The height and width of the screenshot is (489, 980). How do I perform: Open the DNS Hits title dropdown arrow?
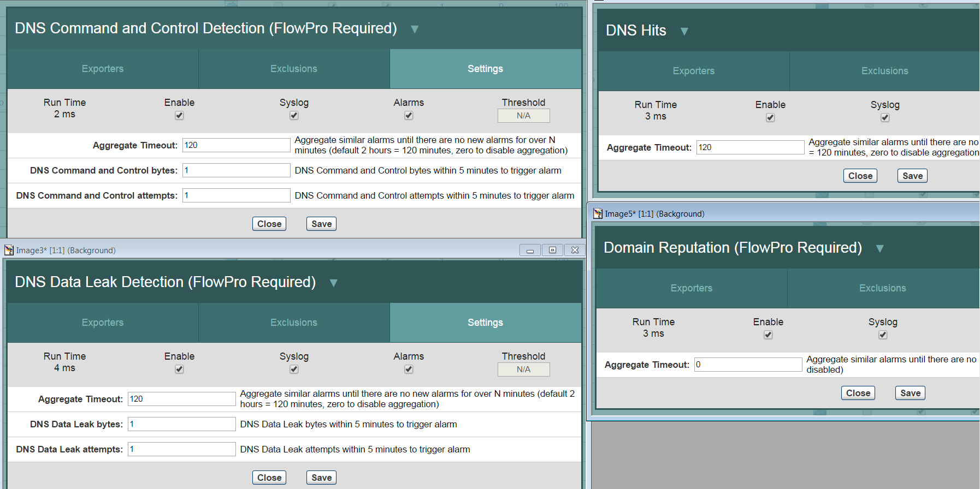point(684,32)
